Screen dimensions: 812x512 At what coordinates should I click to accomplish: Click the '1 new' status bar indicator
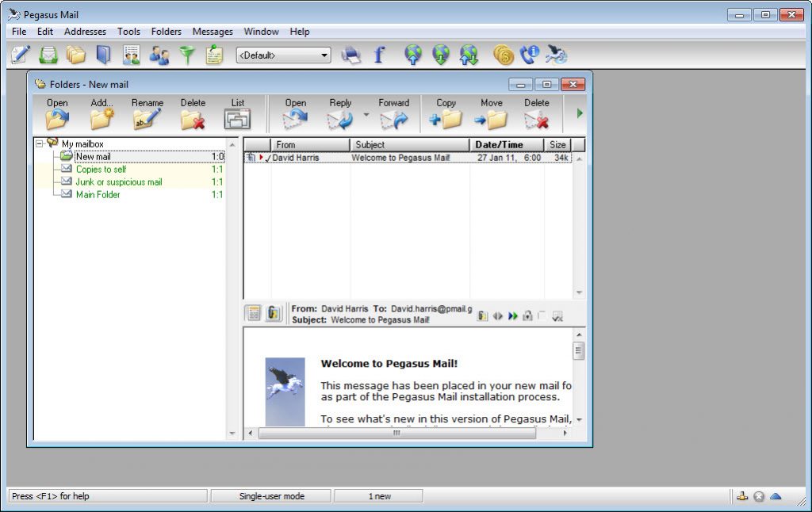(378, 496)
